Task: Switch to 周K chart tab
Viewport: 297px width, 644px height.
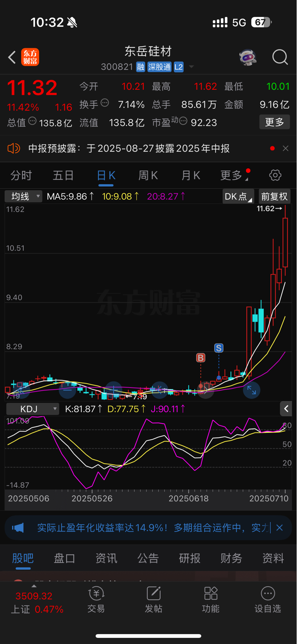Action: [148, 176]
